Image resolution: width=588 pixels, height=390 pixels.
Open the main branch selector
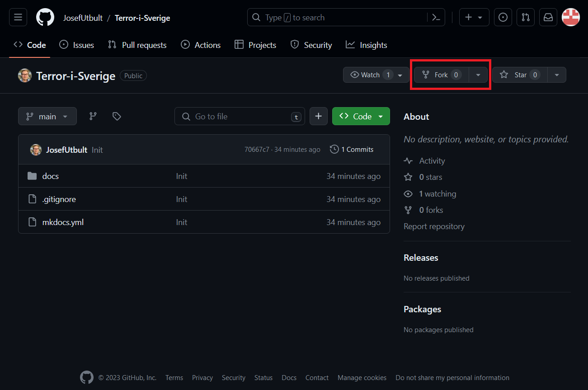tap(47, 116)
